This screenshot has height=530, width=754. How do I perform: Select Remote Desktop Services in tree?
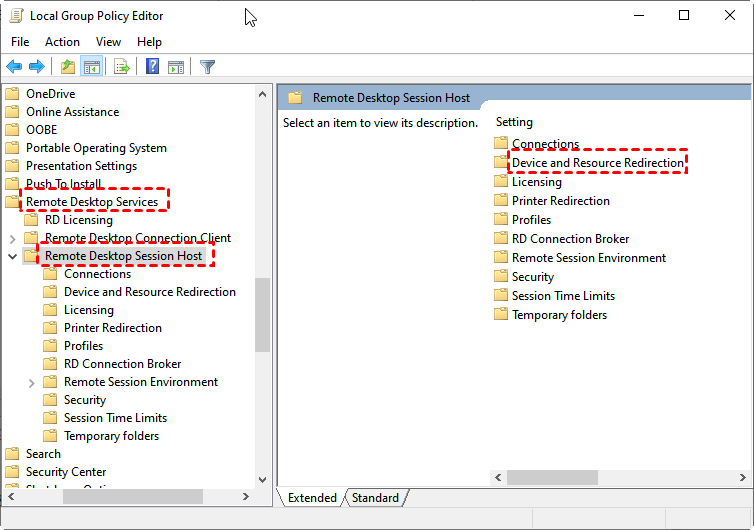click(92, 202)
